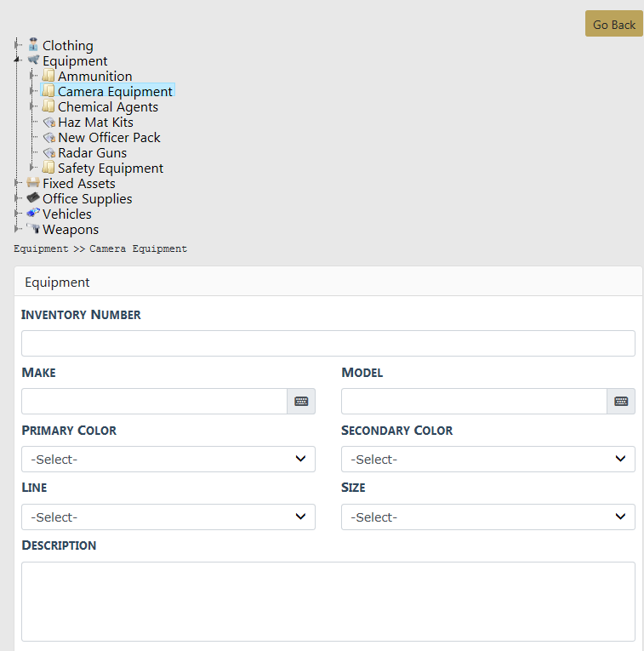Screen dimensions: 644x651
Task: Select Radar Guns in the tree
Action: [92, 152]
